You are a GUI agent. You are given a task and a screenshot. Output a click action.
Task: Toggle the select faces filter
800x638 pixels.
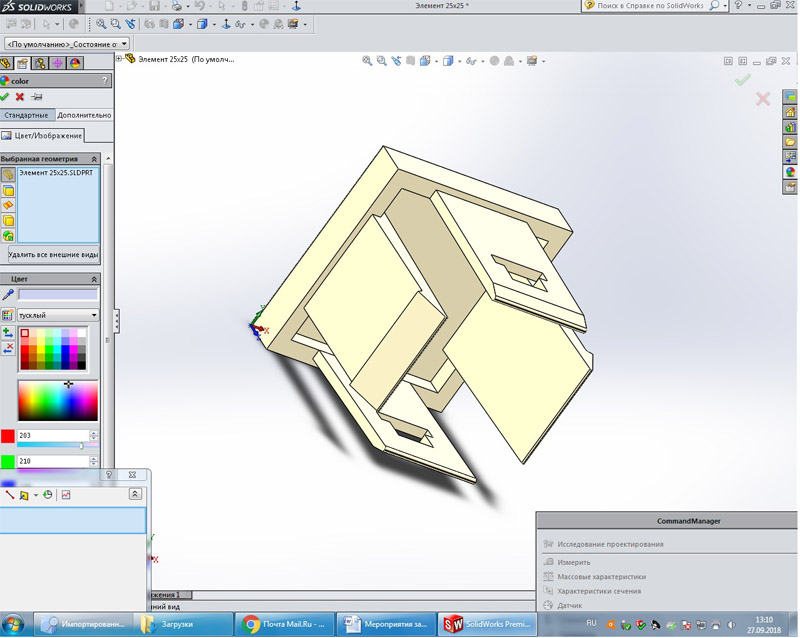[x=8, y=190]
